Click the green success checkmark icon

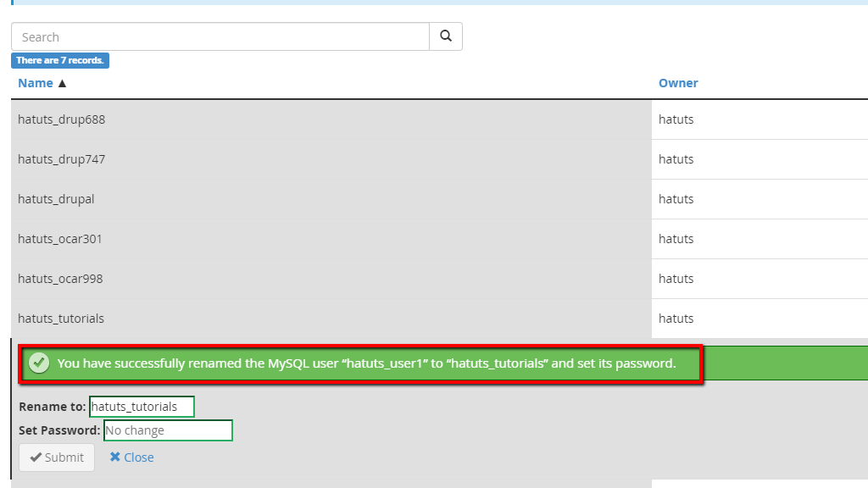[x=39, y=363]
